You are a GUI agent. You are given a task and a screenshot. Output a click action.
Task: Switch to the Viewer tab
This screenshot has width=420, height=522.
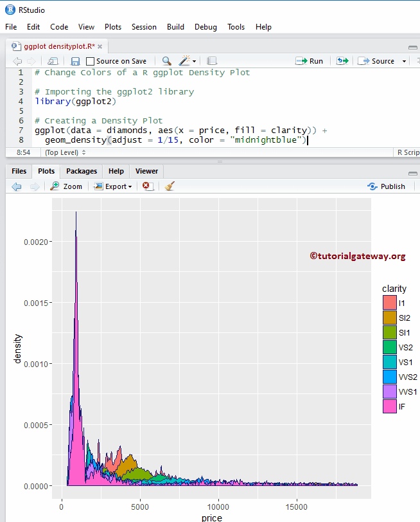pos(146,171)
